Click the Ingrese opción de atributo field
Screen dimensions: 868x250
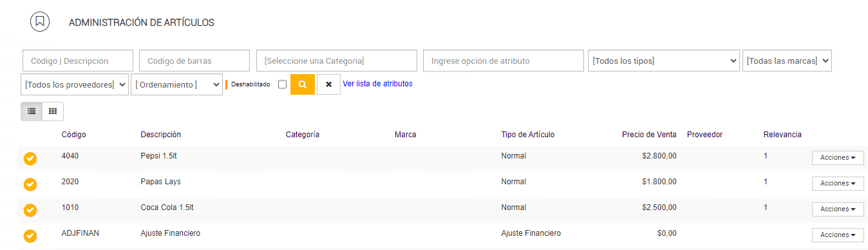pyautogui.click(x=503, y=61)
